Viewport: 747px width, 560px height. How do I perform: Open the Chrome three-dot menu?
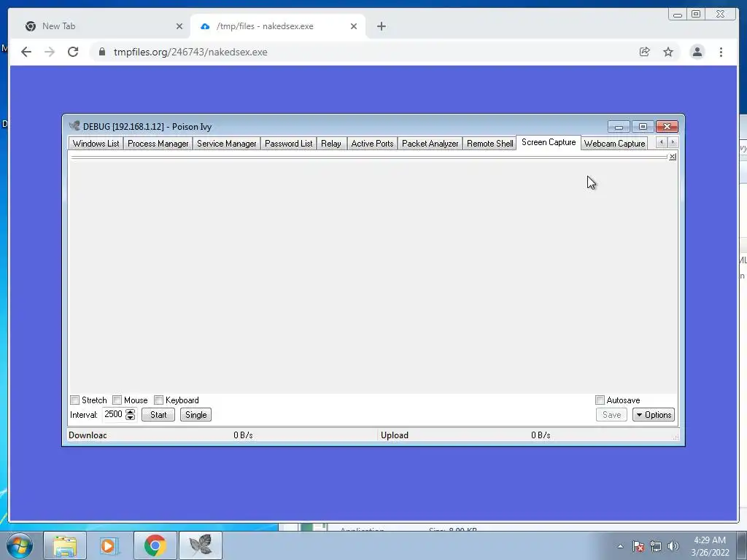[x=721, y=52]
